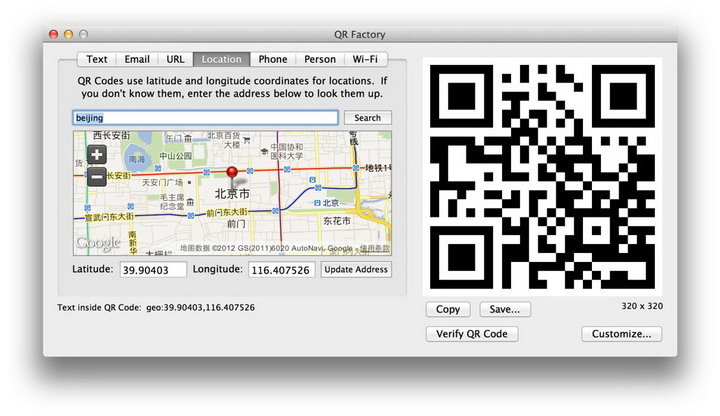Viewport: 720px width, 416px height.
Task: Click the Update Address button
Action: tap(356, 270)
